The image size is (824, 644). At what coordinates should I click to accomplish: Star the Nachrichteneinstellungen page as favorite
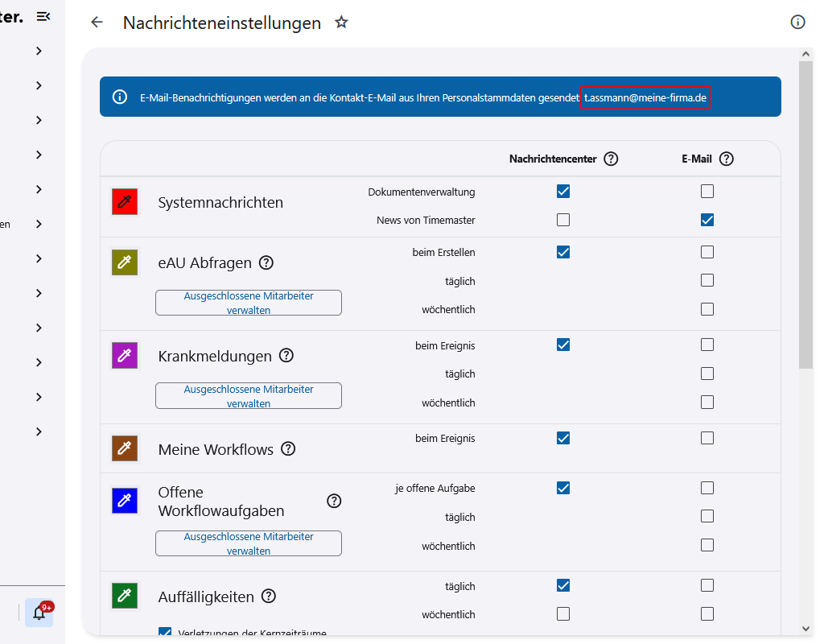click(341, 22)
